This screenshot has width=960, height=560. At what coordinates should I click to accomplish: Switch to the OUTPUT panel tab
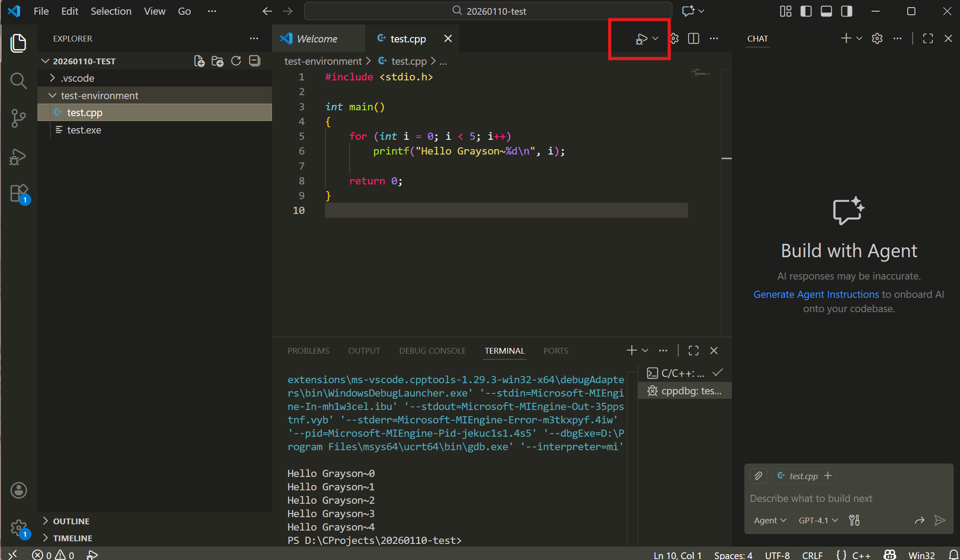point(364,351)
